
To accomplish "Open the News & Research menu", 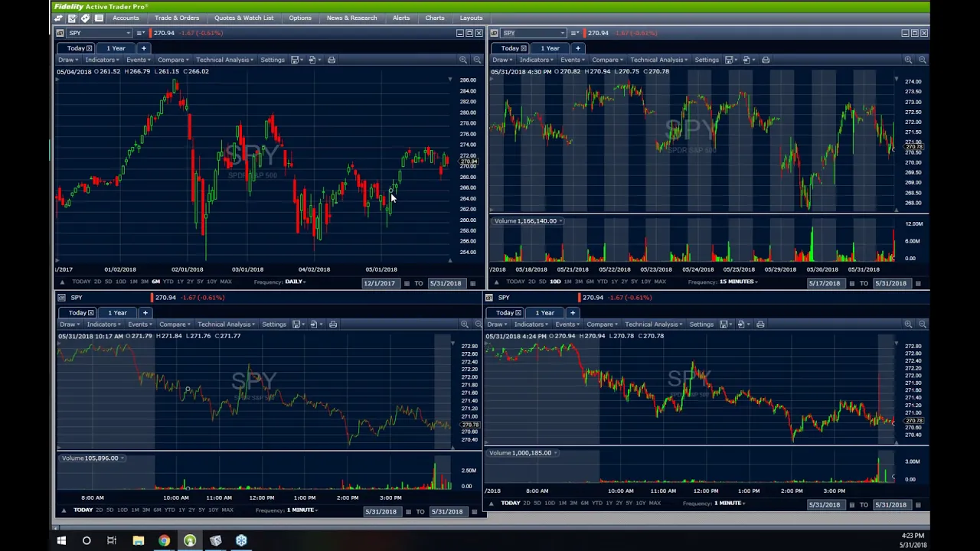I will point(351,18).
